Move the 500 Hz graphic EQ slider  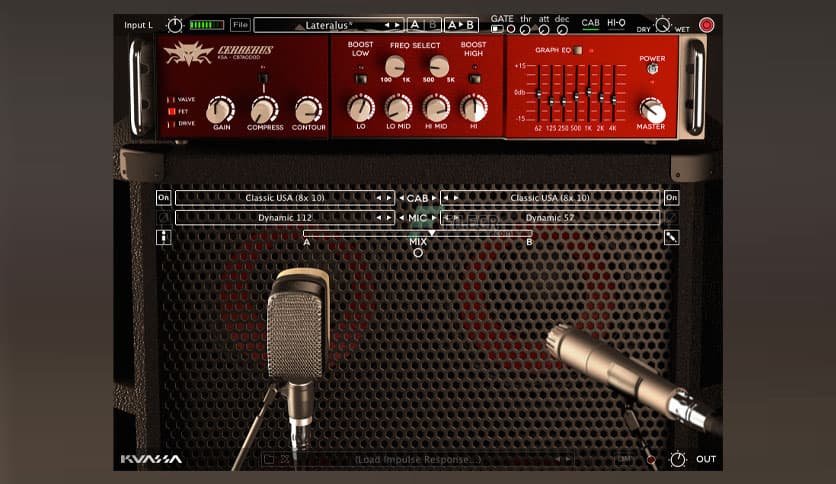pyautogui.click(x=576, y=96)
